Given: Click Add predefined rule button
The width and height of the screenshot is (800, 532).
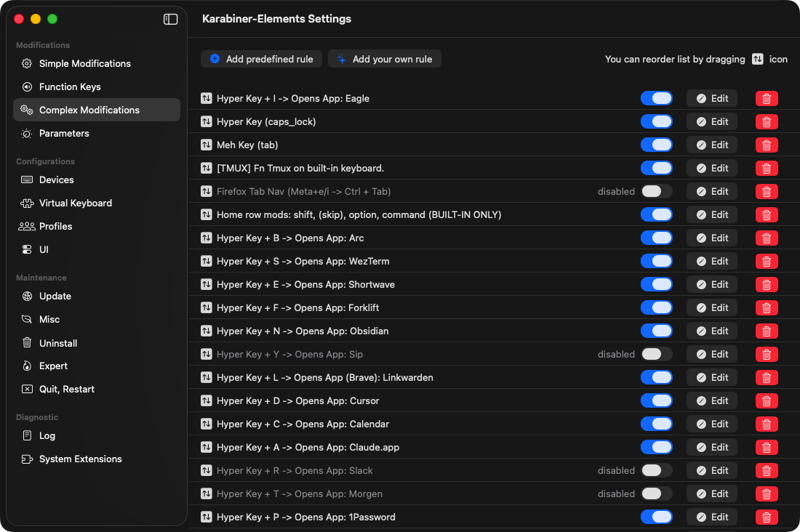Looking at the screenshot, I should click(x=261, y=59).
